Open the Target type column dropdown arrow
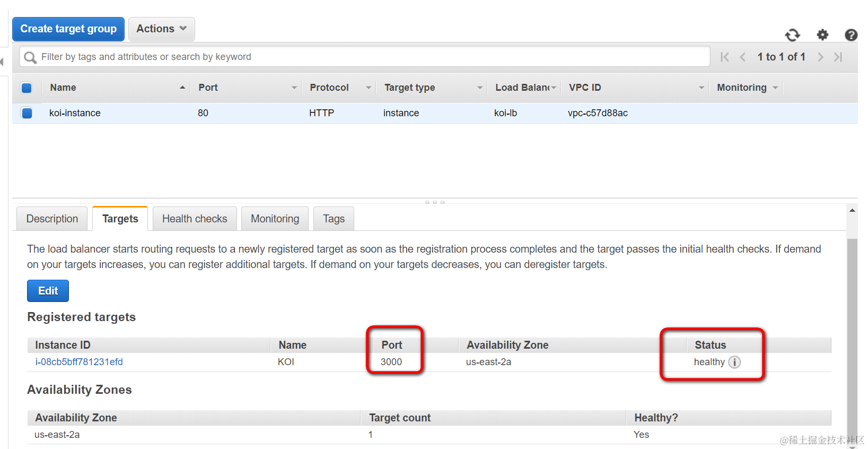The image size is (868, 449). 480,88
